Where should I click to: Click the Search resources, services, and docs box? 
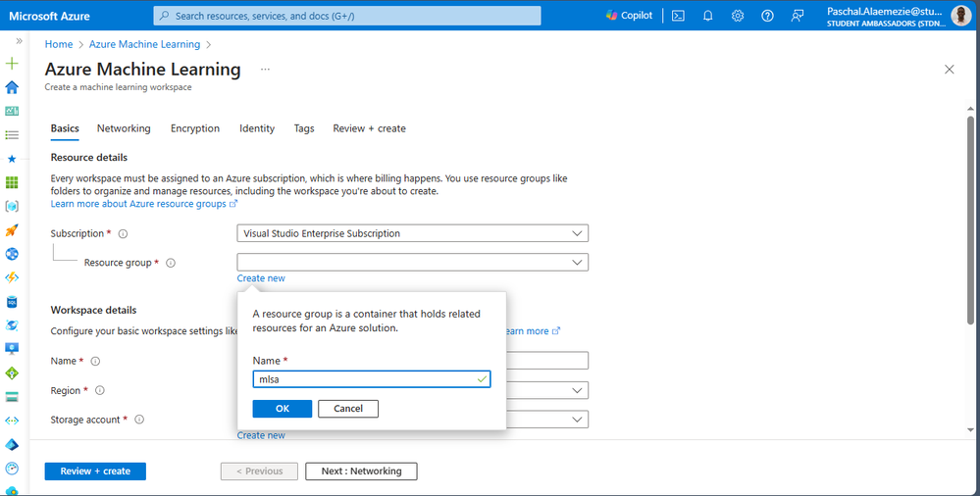point(347,16)
